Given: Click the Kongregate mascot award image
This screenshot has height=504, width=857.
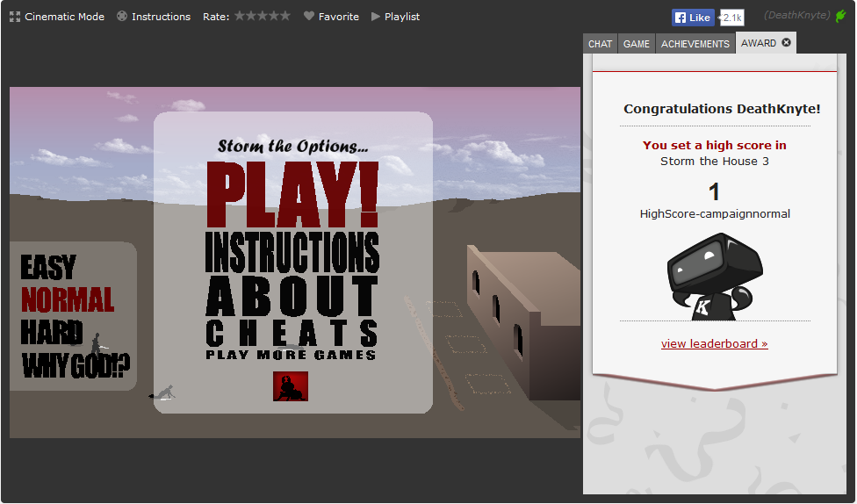Looking at the screenshot, I should 715,277.
